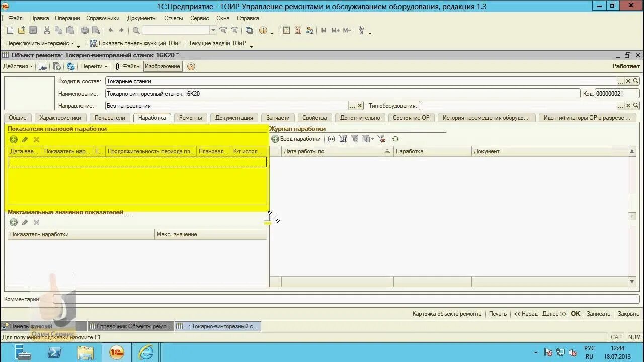Toggle the Изображение button
Screen dimensions: 644x362
[x=163, y=66]
